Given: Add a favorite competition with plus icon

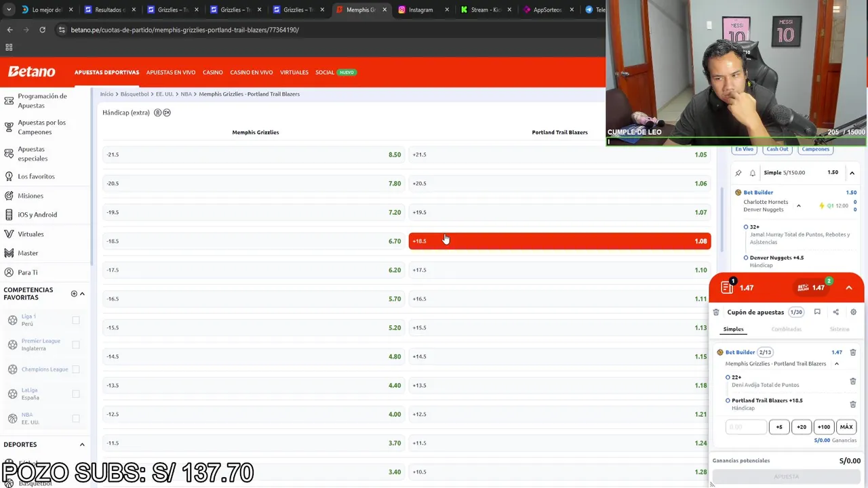Looking at the screenshot, I should [x=74, y=293].
